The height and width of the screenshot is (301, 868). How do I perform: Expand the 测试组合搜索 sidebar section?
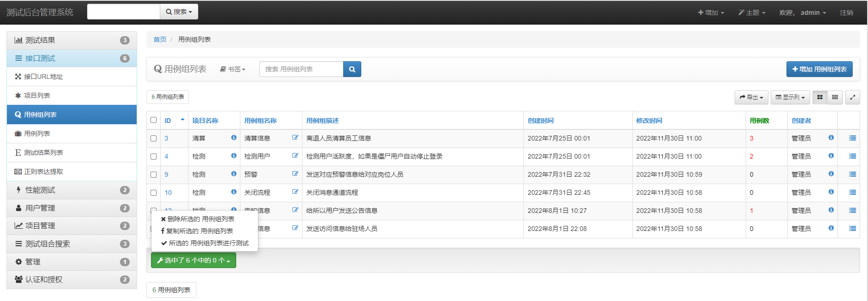72,244
